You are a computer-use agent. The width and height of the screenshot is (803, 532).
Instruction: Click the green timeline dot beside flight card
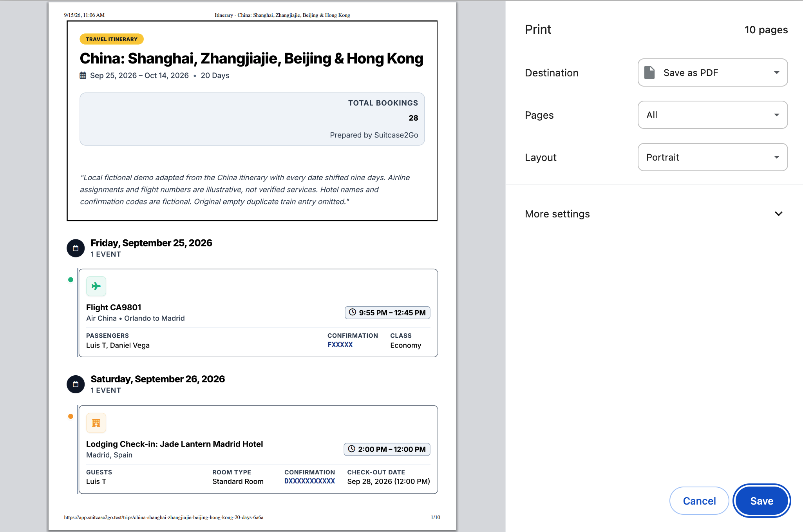[x=71, y=280]
